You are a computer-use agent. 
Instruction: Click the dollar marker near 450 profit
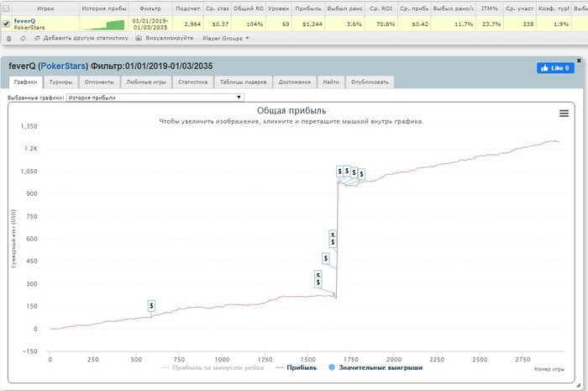[x=326, y=258]
